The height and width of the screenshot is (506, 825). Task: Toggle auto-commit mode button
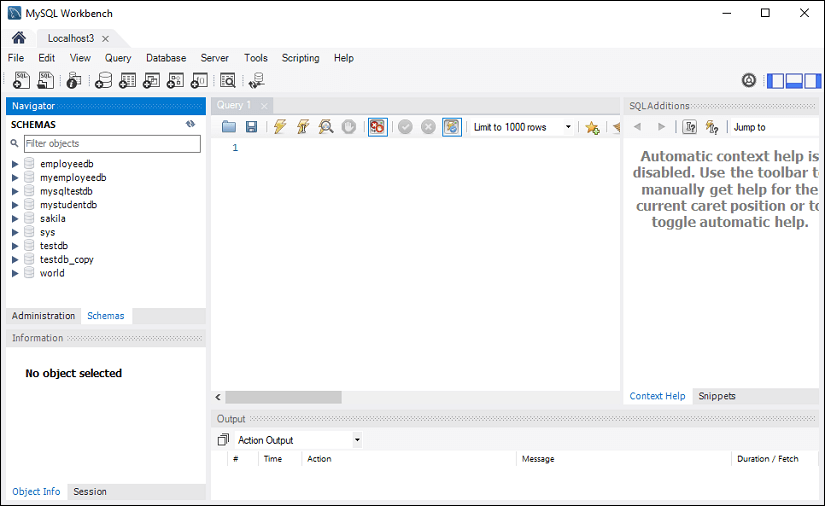coord(452,127)
